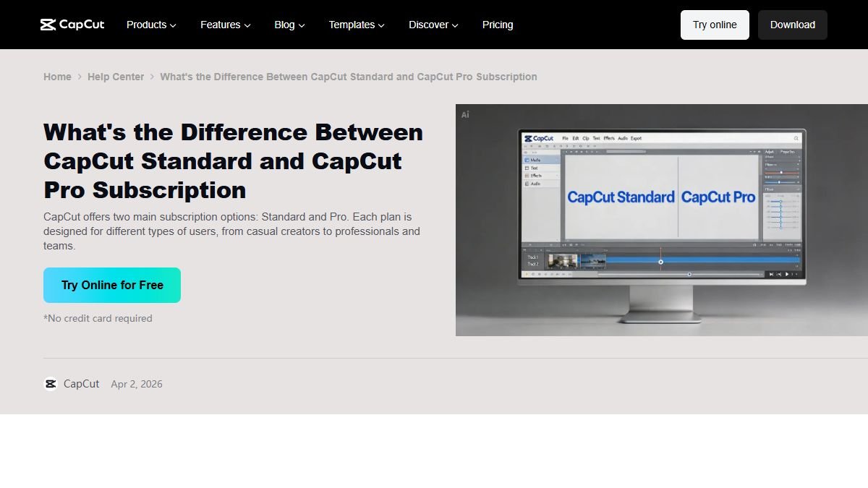The height and width of the screenshot is (488, 868).
Task: Click Try Online for Free button
Action: click(112, 285)
